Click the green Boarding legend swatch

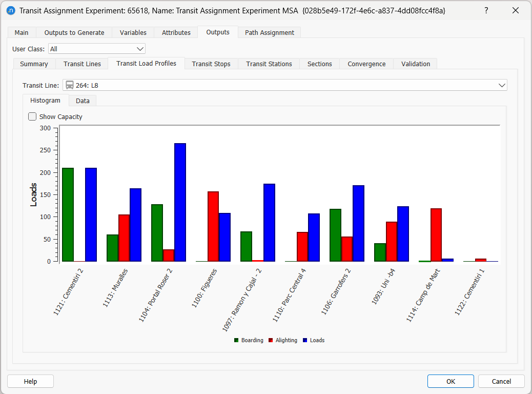coord(236,340)
